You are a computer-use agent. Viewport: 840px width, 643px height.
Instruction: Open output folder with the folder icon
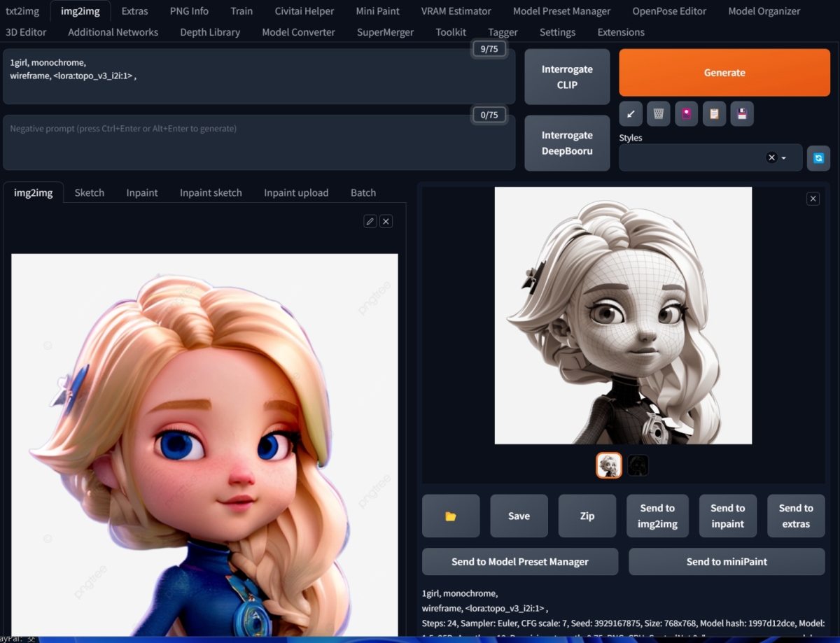451,516
